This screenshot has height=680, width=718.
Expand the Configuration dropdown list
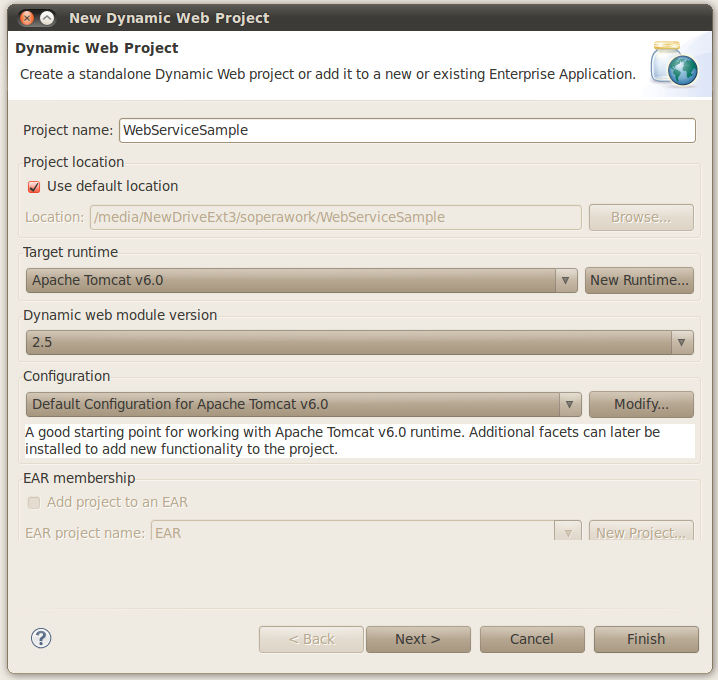[567, 404]
